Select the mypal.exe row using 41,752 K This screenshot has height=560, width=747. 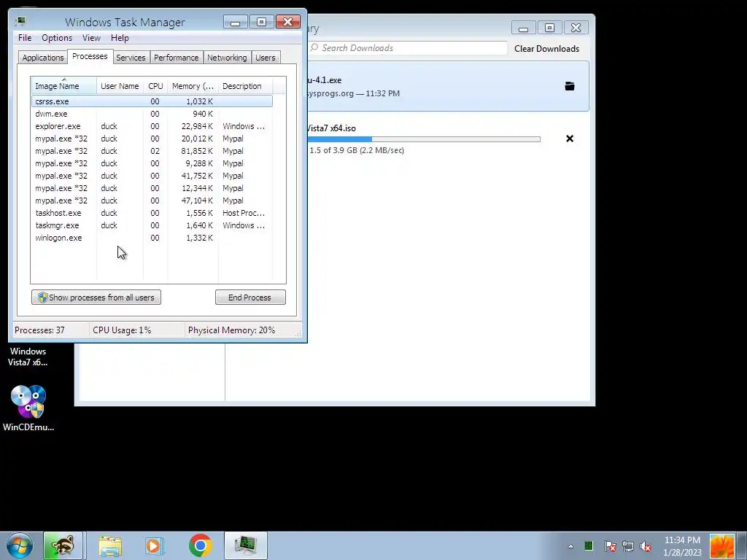click(x=152, y=176)
